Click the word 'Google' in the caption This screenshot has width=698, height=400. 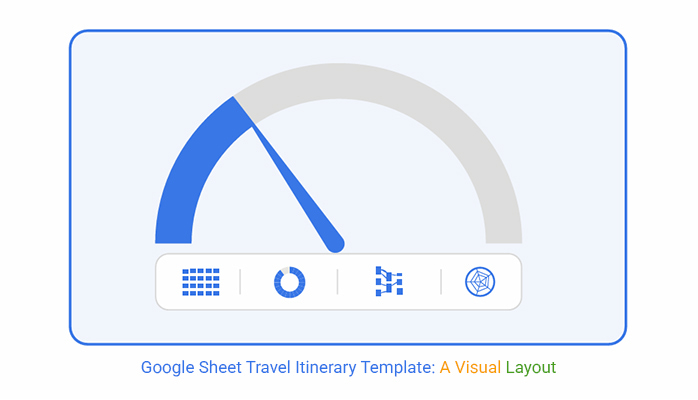pyautogui.click(x=167, y=368)
